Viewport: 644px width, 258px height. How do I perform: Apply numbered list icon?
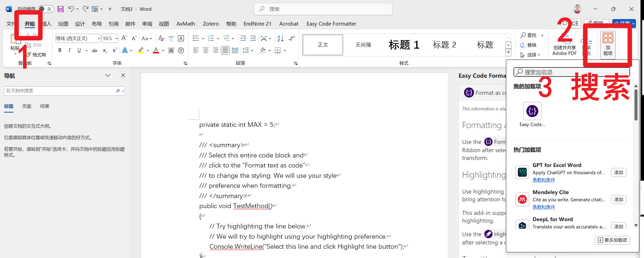pos(211,38)
